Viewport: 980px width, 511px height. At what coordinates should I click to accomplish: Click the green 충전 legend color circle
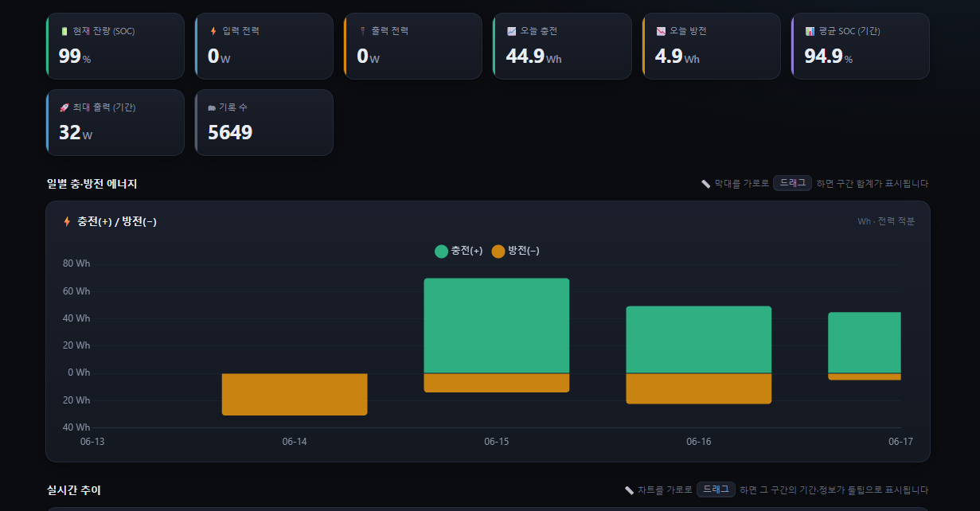[x=442, y=252]
